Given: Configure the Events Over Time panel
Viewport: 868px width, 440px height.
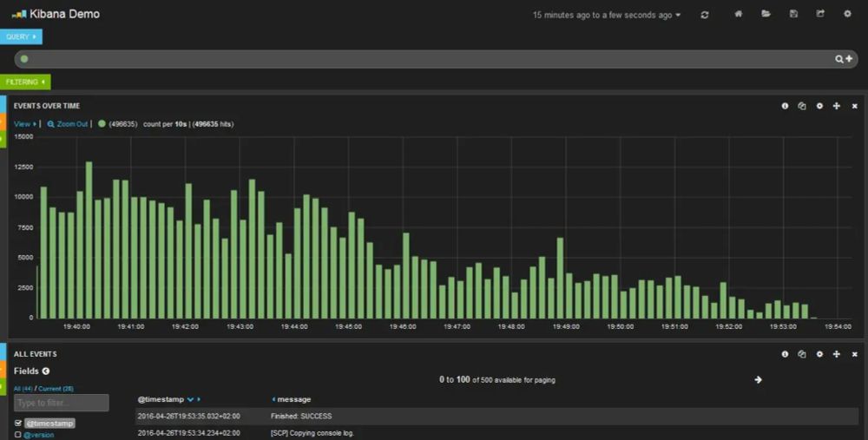Looking at the screenshot, I should click(x=819, y=106).
